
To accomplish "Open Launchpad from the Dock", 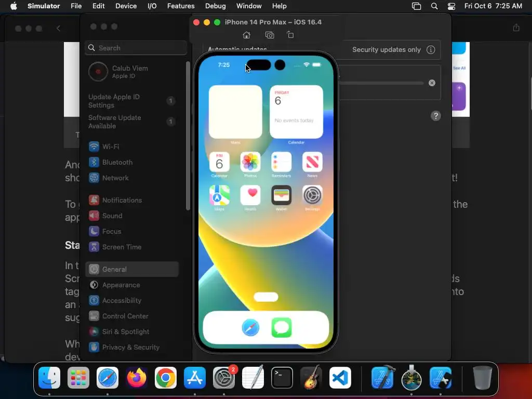I will coord(78,378).
